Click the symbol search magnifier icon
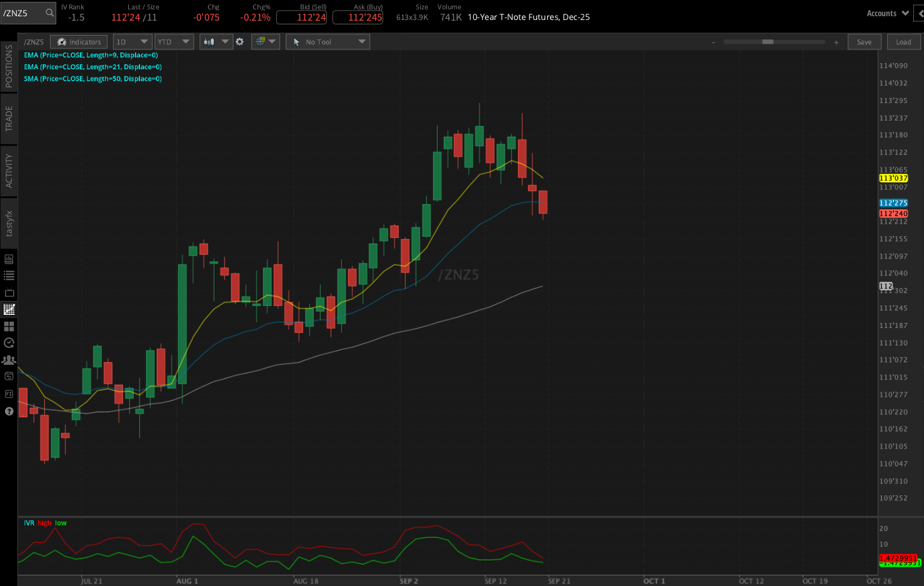This screenshot has width=924, height=586. tap(49, 12)
